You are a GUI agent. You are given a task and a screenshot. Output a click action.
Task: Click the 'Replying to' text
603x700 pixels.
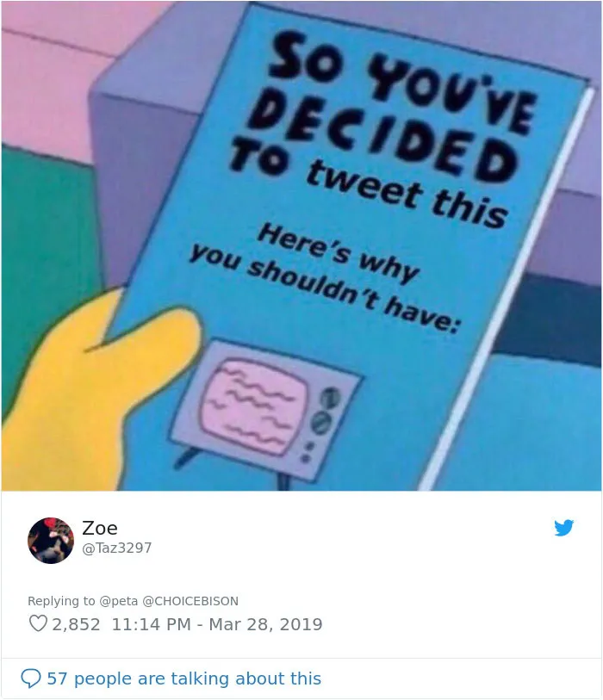(61, 601)
